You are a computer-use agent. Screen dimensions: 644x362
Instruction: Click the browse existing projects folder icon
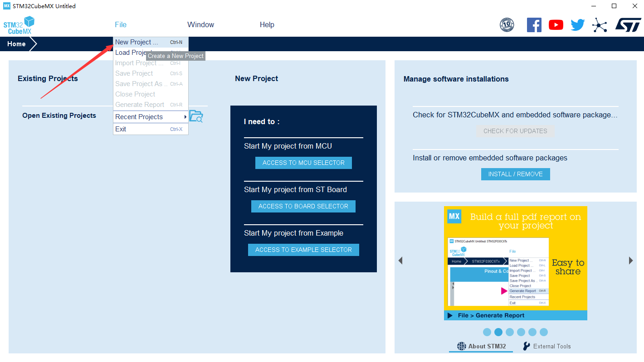point(196,116)
